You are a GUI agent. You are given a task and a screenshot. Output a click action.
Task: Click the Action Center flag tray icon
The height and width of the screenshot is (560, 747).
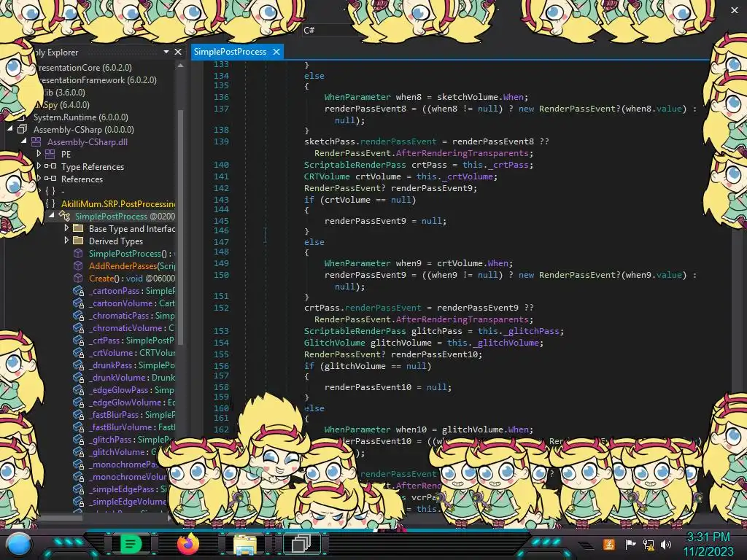click(x=630, y=544)
